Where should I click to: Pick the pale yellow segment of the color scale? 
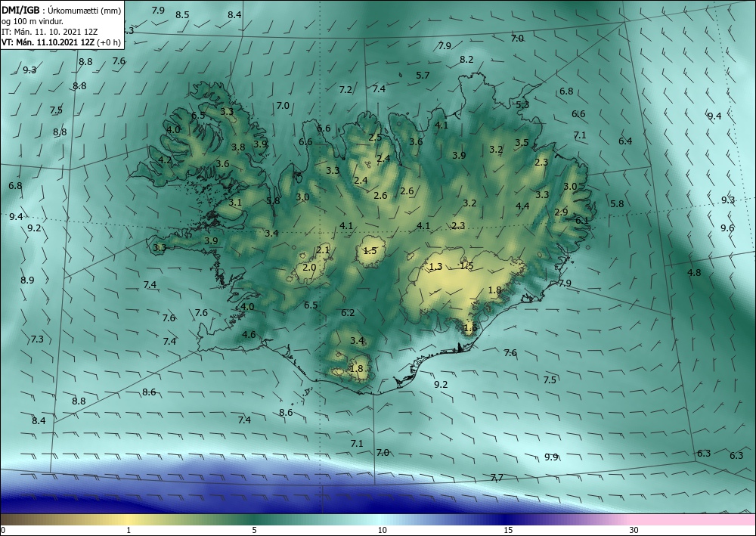click(129, 519)
